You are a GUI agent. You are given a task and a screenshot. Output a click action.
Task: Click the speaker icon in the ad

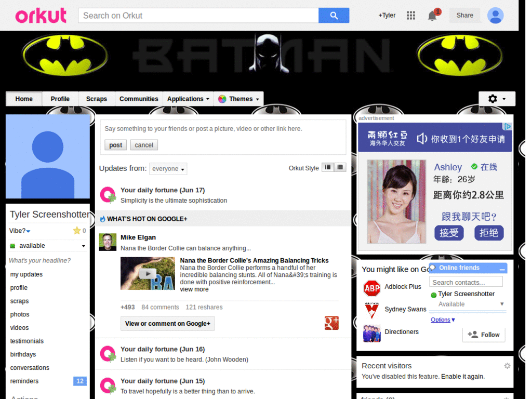coord(422,138)
